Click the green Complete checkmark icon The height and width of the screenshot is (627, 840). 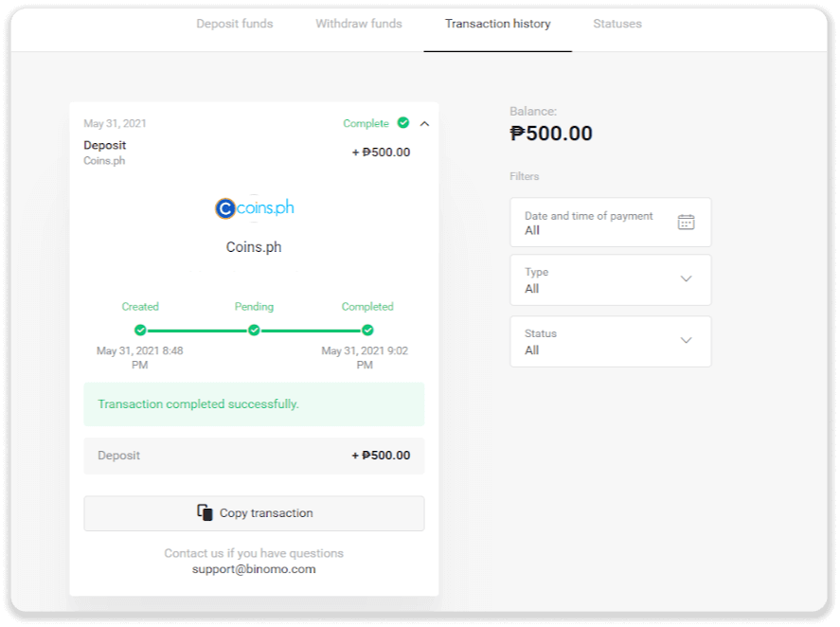click(403, 123)
